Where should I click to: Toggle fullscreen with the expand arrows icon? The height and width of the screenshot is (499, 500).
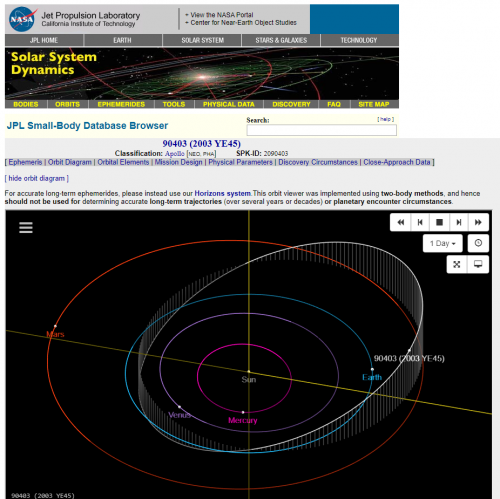(x=457, y=264)
